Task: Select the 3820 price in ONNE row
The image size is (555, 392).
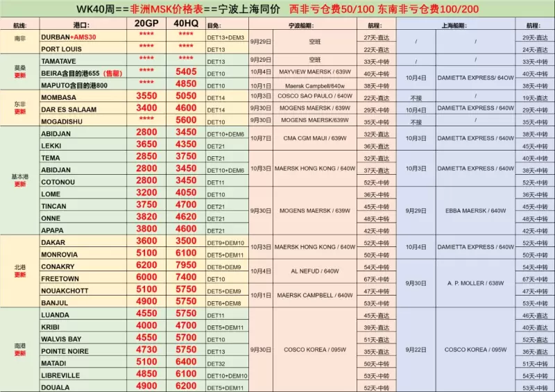Action: point(146,216)
